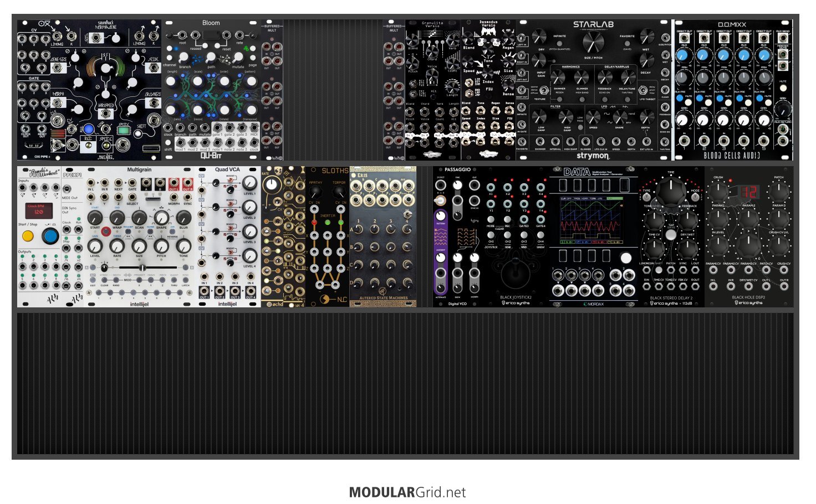This screenshot has width=816, height=504.
Task: Click the large white encoder on DATA
Action: click(626, 258)
